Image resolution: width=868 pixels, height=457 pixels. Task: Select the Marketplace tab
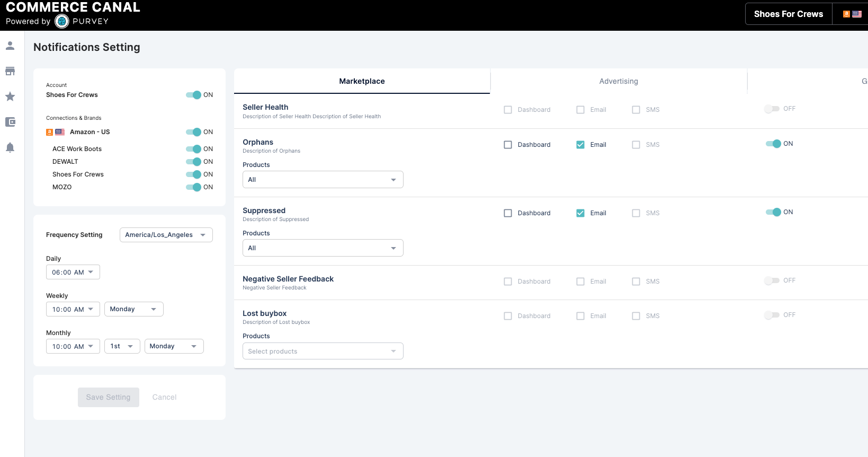(x=362, y=81)
